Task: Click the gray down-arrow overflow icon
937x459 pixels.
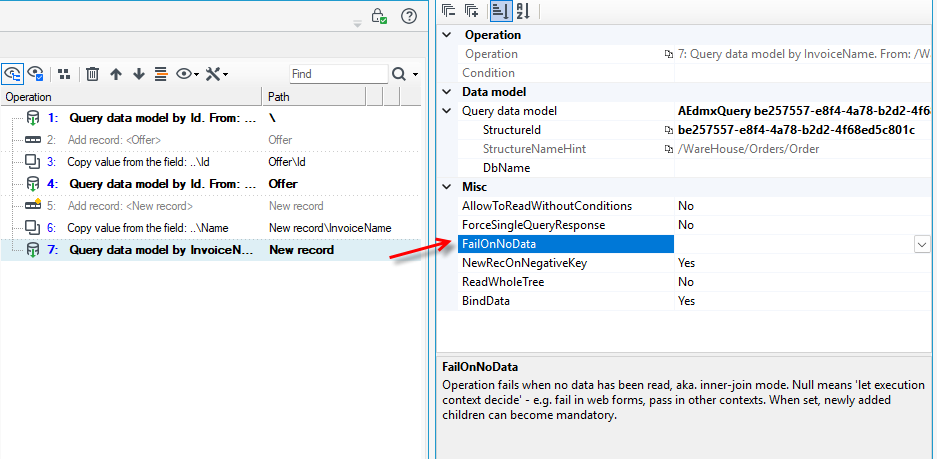Action: pos(357,24)
